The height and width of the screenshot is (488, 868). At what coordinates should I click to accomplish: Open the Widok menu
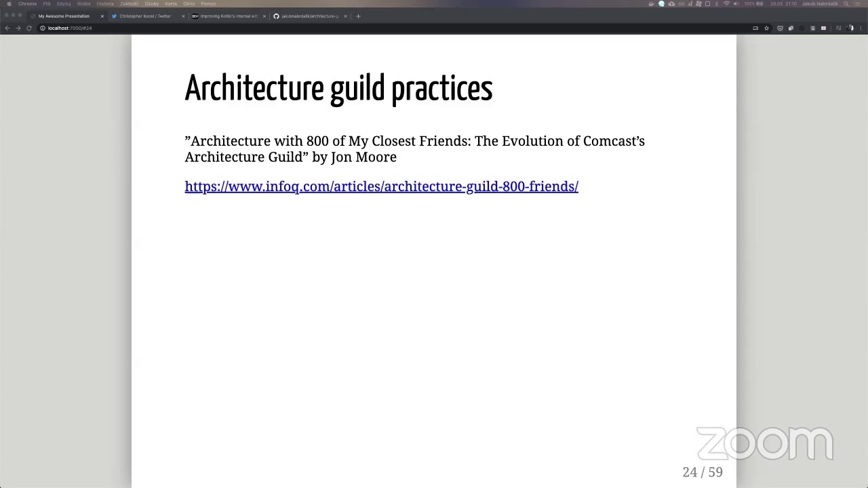(84, 3)
